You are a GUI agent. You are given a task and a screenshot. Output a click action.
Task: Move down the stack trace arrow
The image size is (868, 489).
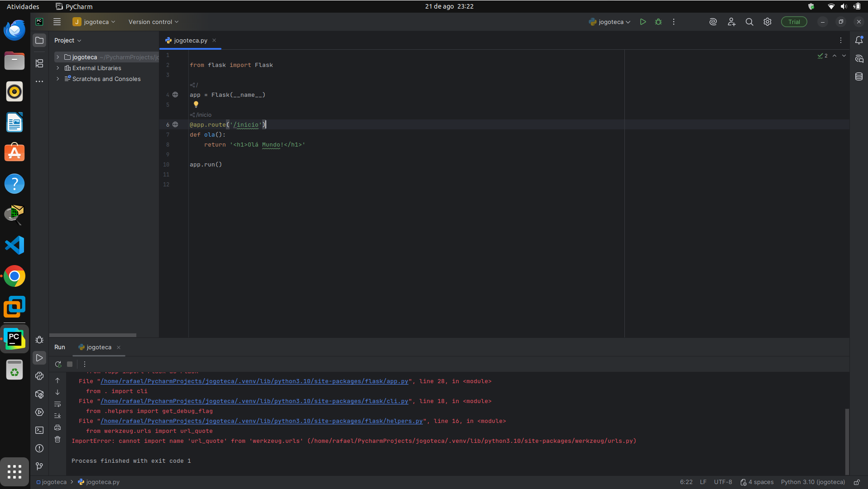(58, 392)
